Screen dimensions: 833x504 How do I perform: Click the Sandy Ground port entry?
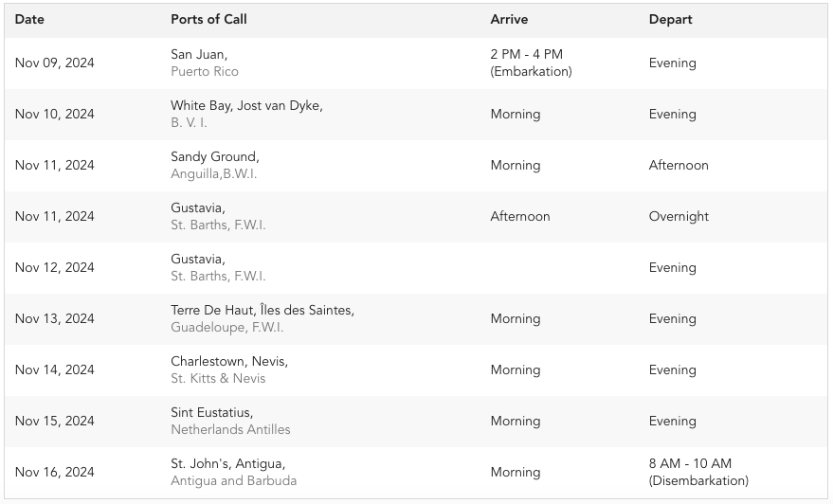pyautogui.click(x=214, y=156)
